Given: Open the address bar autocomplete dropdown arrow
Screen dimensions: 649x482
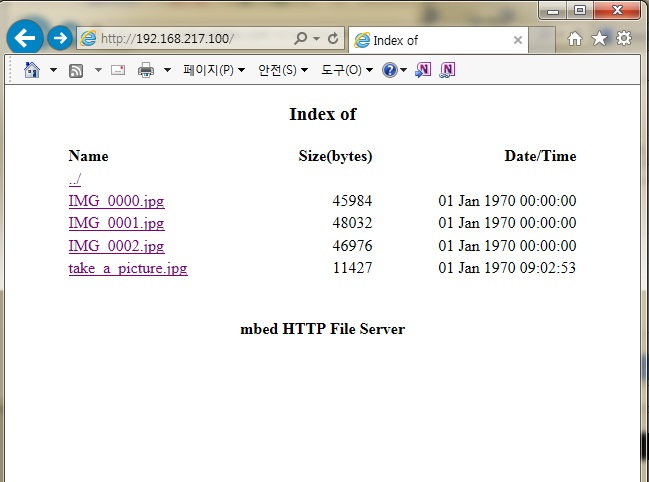Looking at the screenshot, I should [317, 38].
